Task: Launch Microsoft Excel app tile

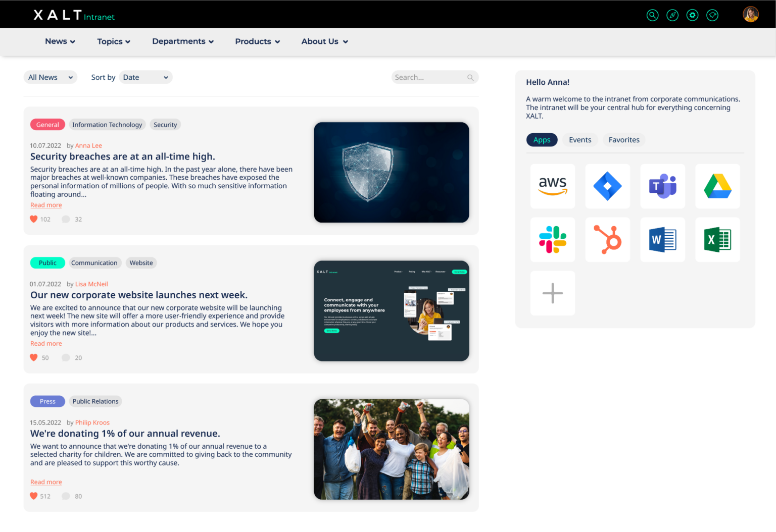Action: click(717, 239)
